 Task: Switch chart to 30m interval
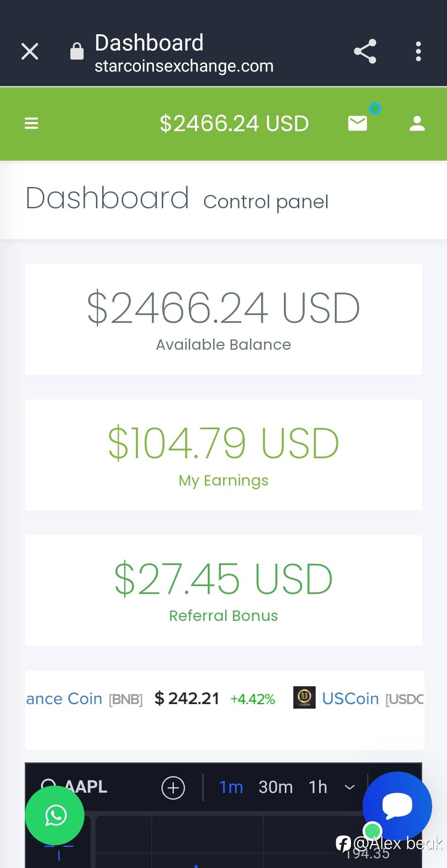coord(276,787)
